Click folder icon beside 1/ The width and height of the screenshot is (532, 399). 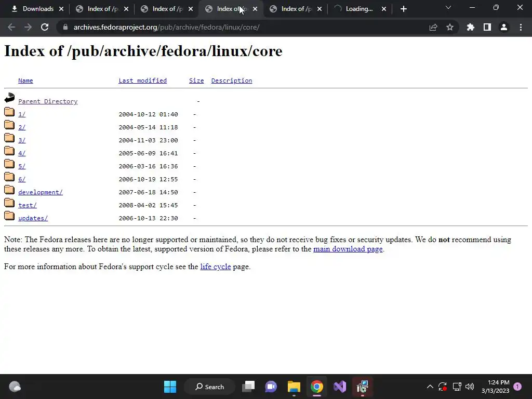click(9, 112)
